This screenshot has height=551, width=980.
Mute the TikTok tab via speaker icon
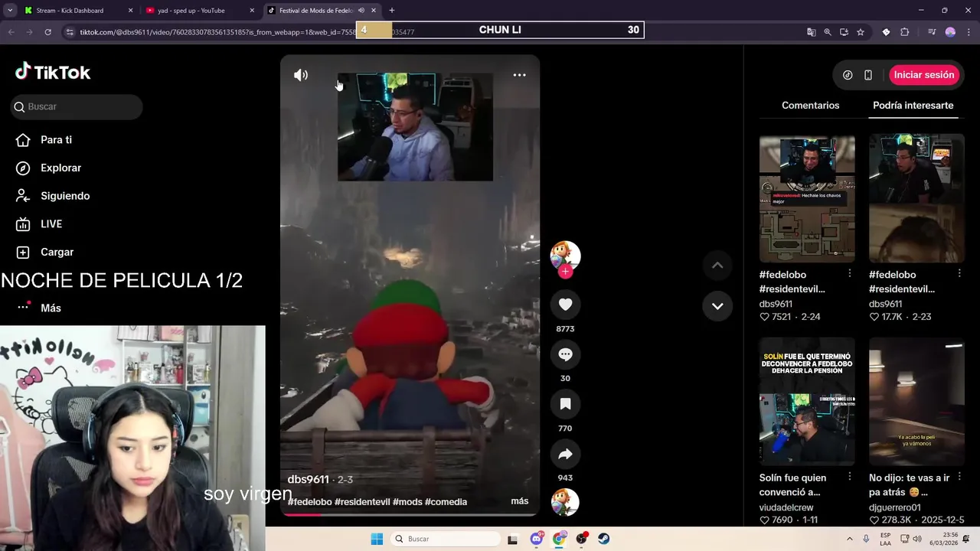pyautogui.click(x=361, y=11)
